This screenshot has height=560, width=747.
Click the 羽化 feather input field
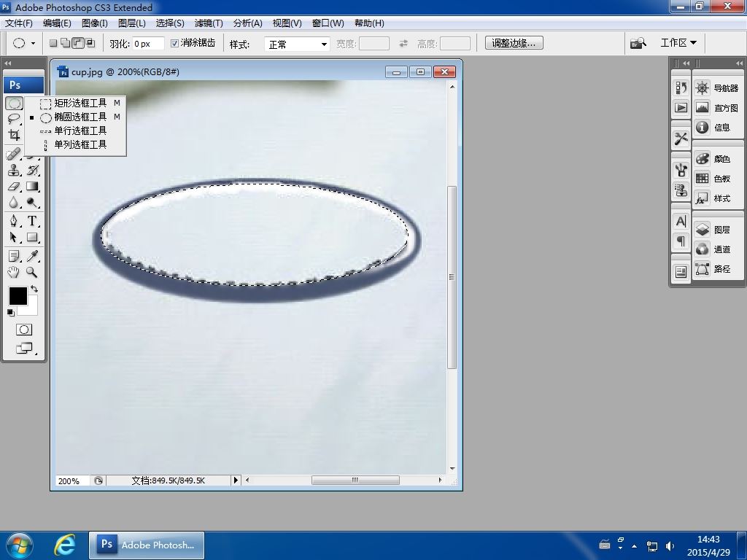148,44
